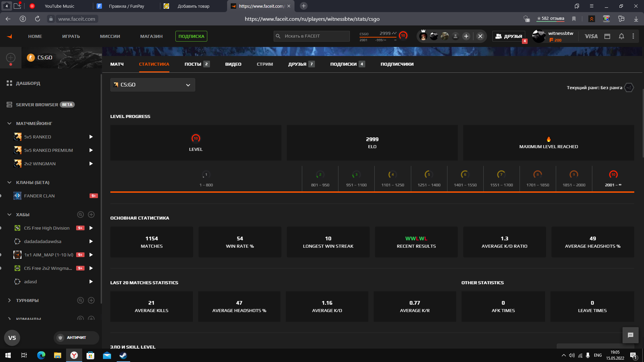Open the Dashboard grid icon
This screenshot has height=362, width=644.
(9, 83)
